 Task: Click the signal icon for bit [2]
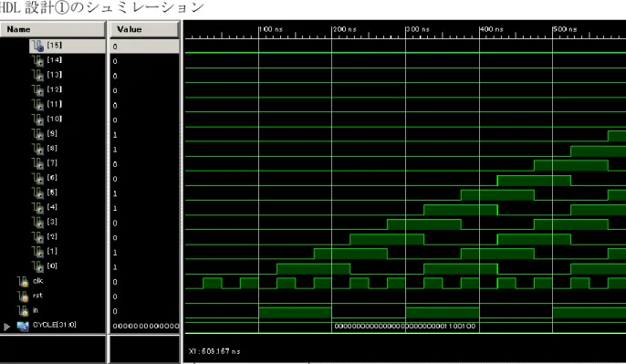coord(38,237)
